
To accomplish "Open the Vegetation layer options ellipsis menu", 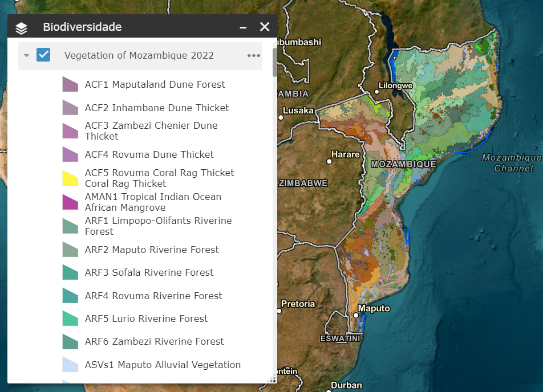I will (253, 56).
